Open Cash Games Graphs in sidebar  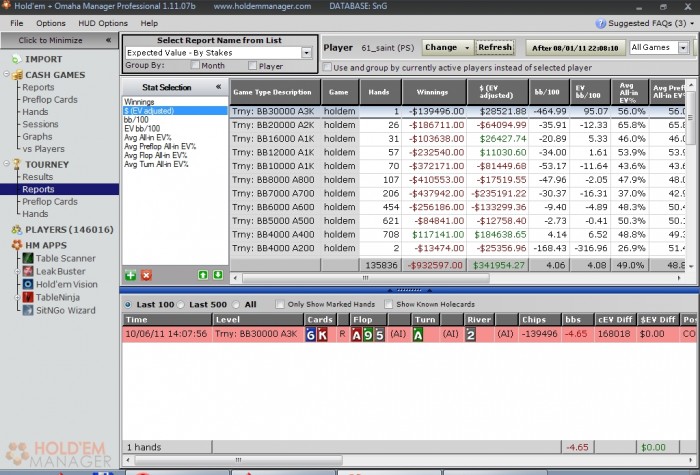[37, 137]
